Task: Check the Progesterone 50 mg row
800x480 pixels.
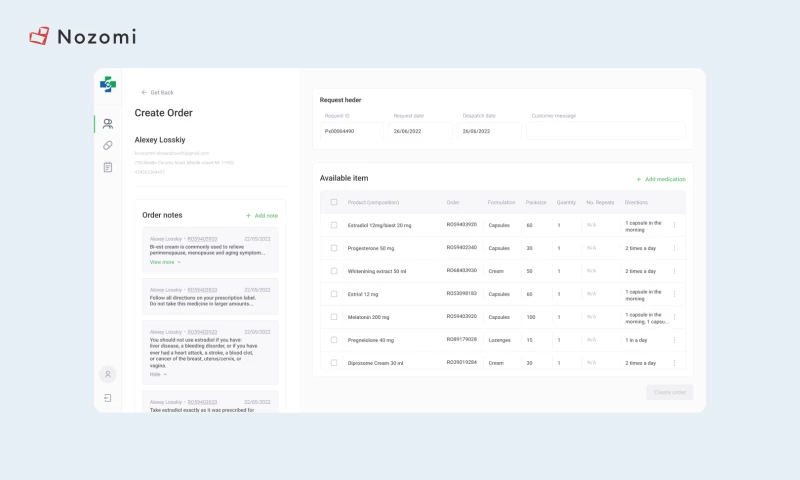Action: click(334, 248)
